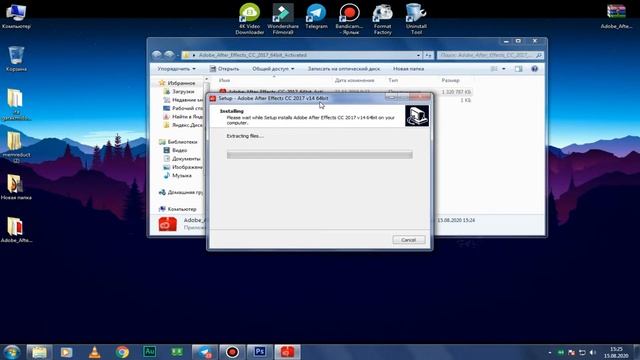Image resolution: width=640 pixels, height=360 pixels.
Task: Open the Telegram desktop shortcut
Action: coord(316,16)
